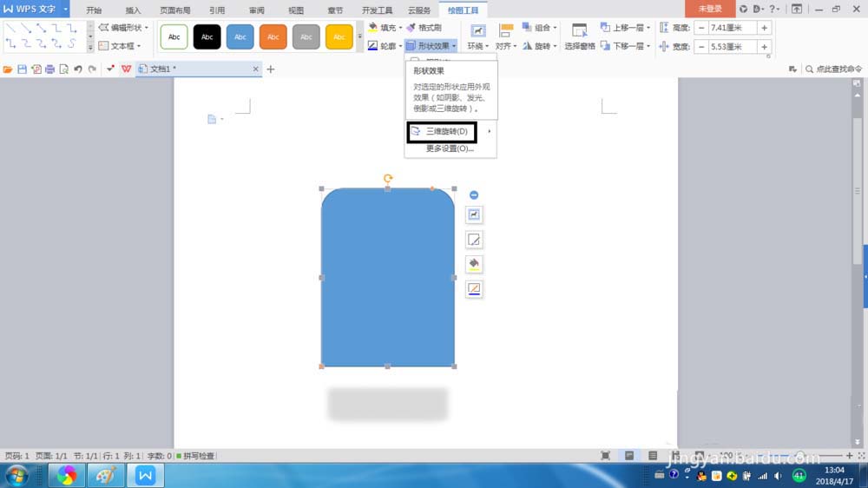This screenshot has width=868, height=488.
Task: Click the height value field 7.41厘米
Action: [x=733, y=28]
